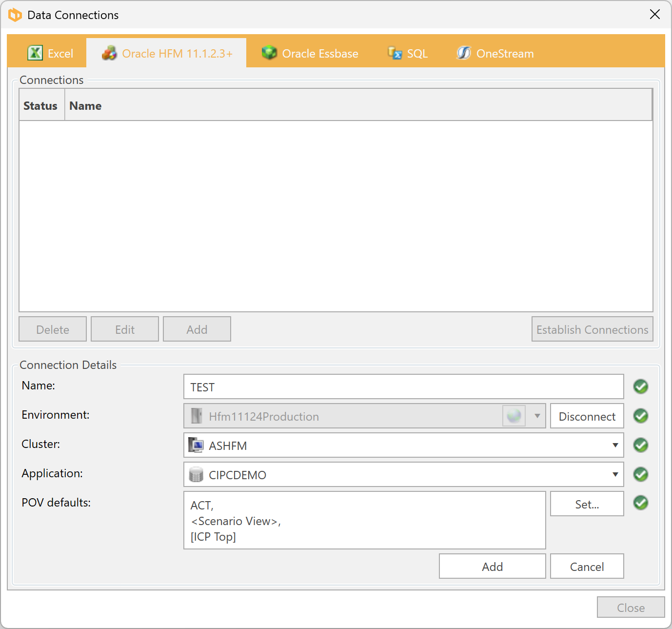Screen dimensions: 672x629
Task: Click the Add button under Connections list
Action: [197, 329]
